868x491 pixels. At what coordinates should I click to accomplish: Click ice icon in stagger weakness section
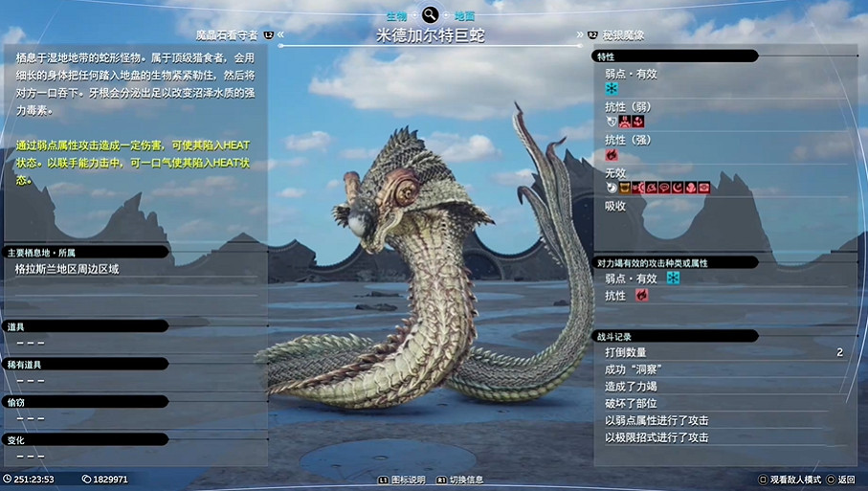tap(674, 279)
